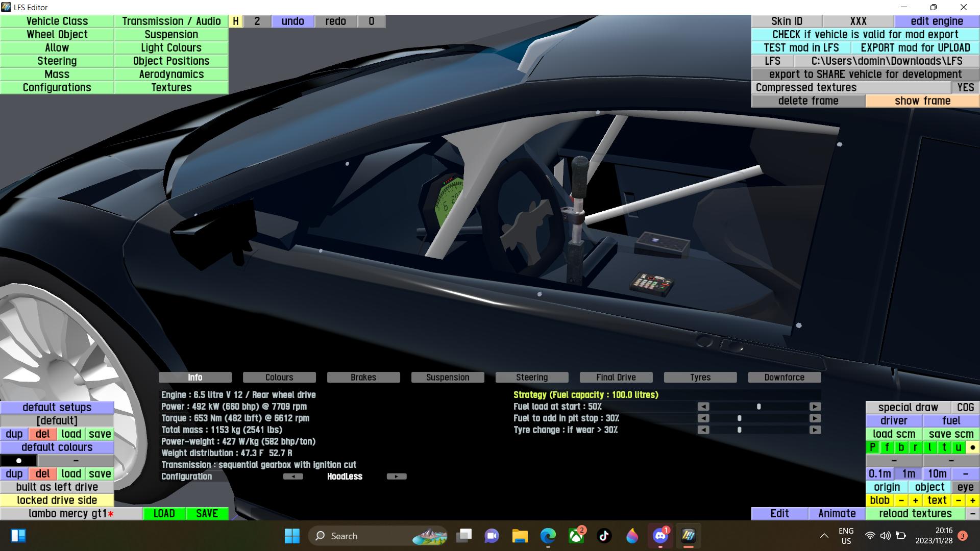Select the yellow dot view button
The width and height of the screenshot is (980, 551).
click(972, 447)
